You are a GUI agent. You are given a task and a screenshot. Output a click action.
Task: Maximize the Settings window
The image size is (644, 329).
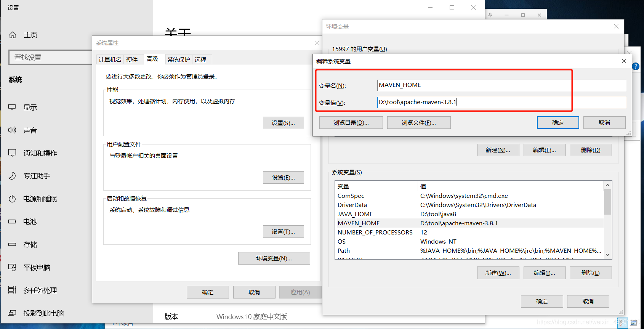pyautogui.click(x=452, y=8)
